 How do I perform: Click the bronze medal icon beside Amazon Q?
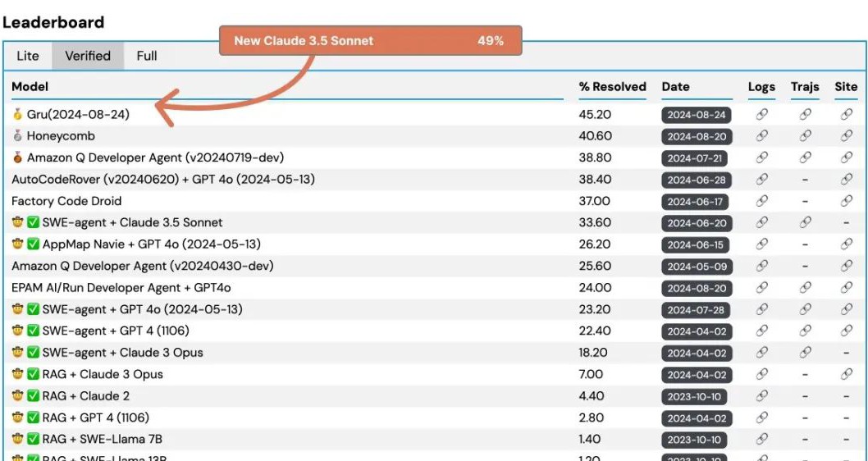pos(18,157)
